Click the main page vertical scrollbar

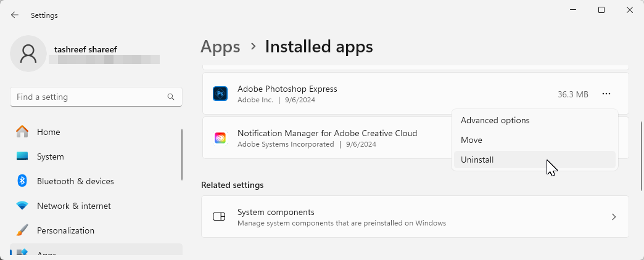(642, 156)
